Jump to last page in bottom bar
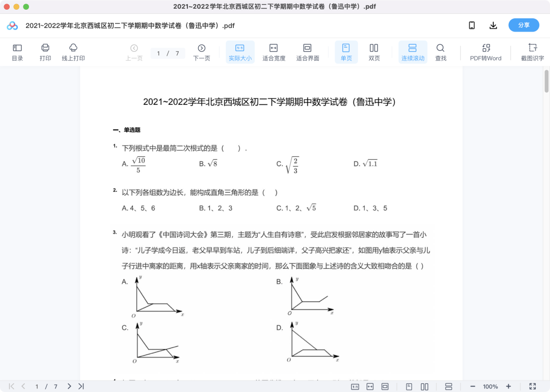Image resolution: width=550 pixels, height=392 pixels. (x=81, y=386)
